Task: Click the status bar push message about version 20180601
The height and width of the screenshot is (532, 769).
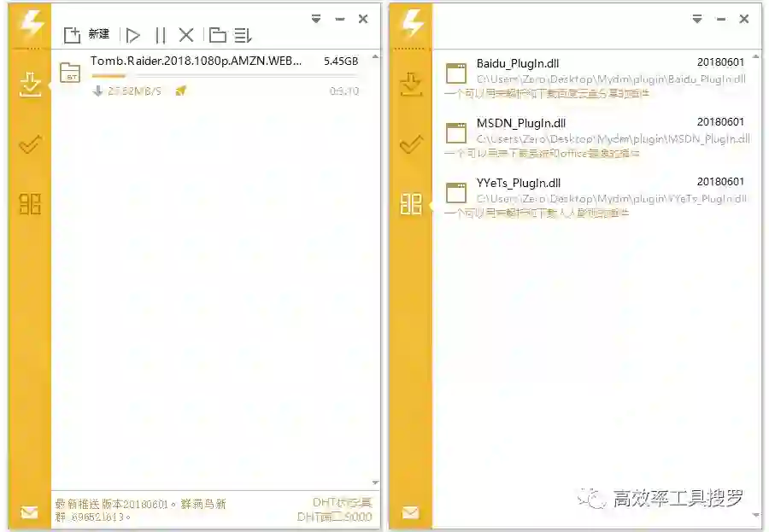Action: pyautogui.click(x=140, y=510)
